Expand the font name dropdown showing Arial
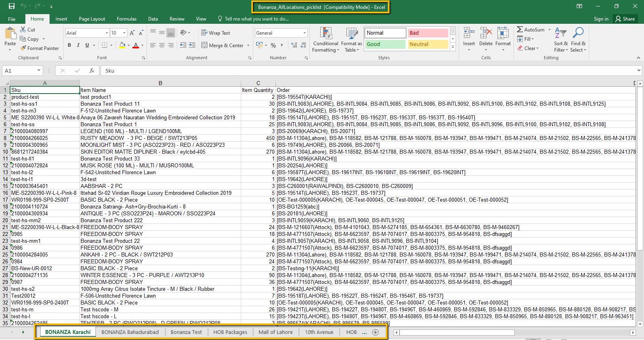This screenshot has width=644, height=340. tap(107, 33)
